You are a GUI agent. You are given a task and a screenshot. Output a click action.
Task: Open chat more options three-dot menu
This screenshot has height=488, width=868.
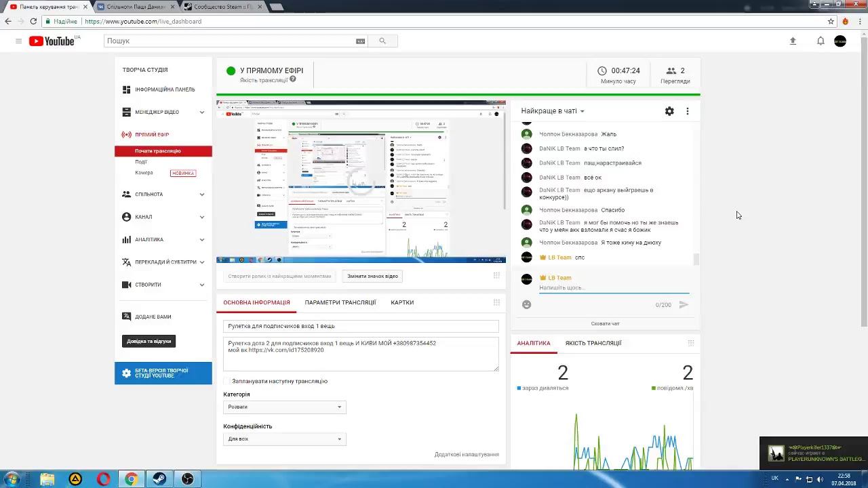click(688, 111)
